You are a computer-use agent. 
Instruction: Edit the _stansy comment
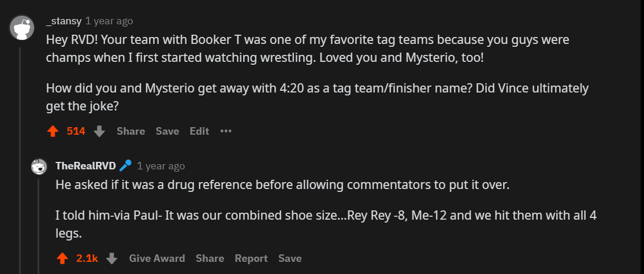[x=199, y=131]
